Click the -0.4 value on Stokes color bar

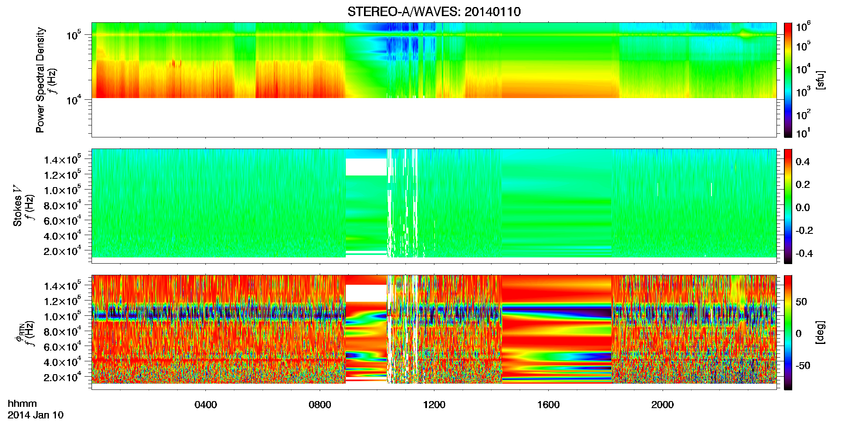804,253
